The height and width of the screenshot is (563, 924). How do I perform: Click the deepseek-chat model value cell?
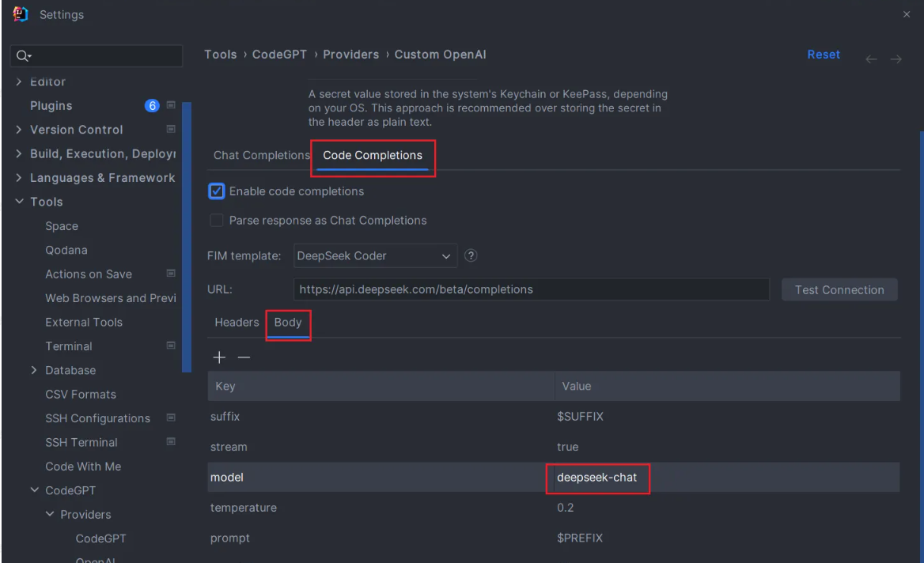pyautogui.click(x=727, y=478)
